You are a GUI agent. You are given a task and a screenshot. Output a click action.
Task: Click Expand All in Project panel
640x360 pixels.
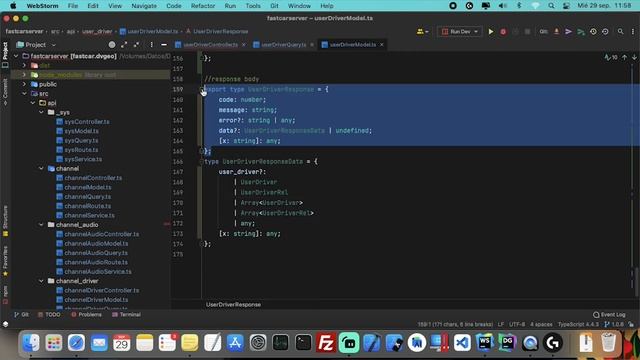(124, 44)
